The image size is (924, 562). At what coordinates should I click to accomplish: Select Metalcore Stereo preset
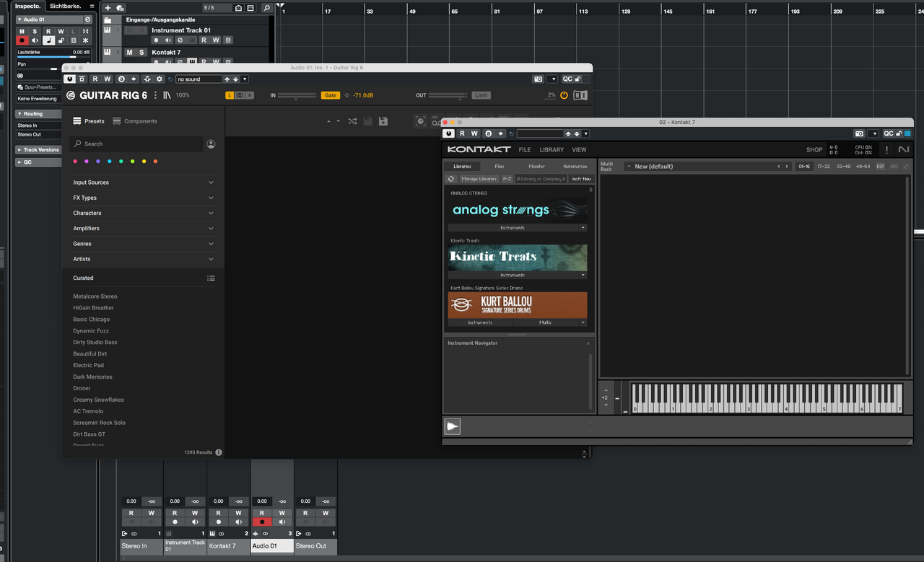coord(95,297)
